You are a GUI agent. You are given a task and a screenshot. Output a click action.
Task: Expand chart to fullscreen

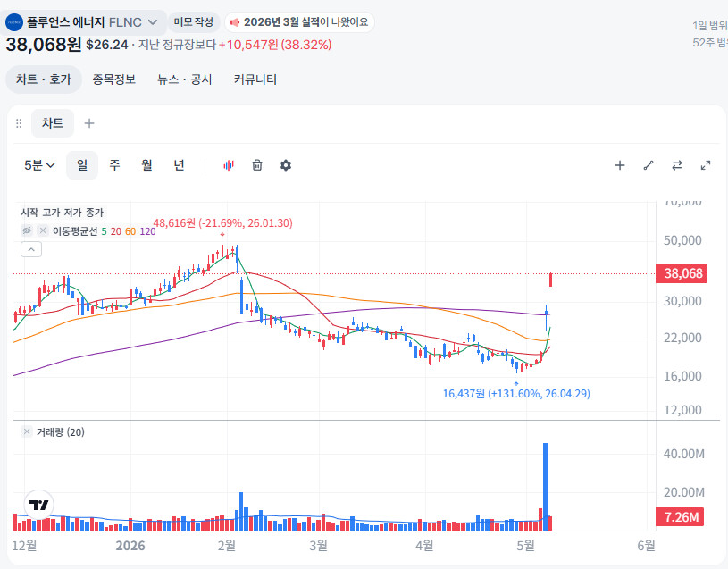point(706,165)
